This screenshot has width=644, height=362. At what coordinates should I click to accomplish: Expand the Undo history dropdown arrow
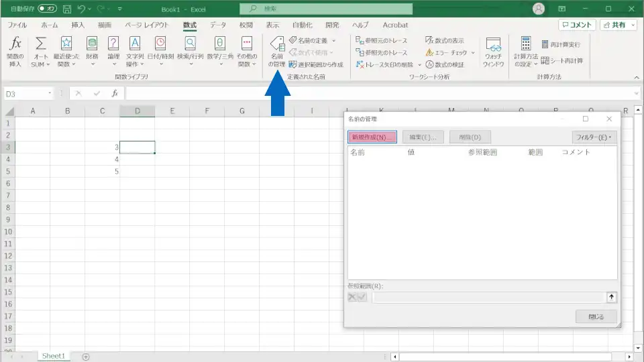89,9
